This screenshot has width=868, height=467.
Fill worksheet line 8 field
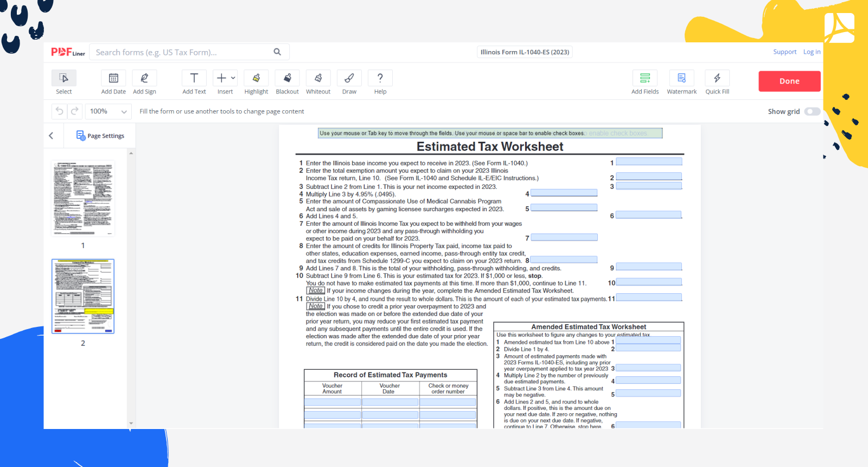564,260
